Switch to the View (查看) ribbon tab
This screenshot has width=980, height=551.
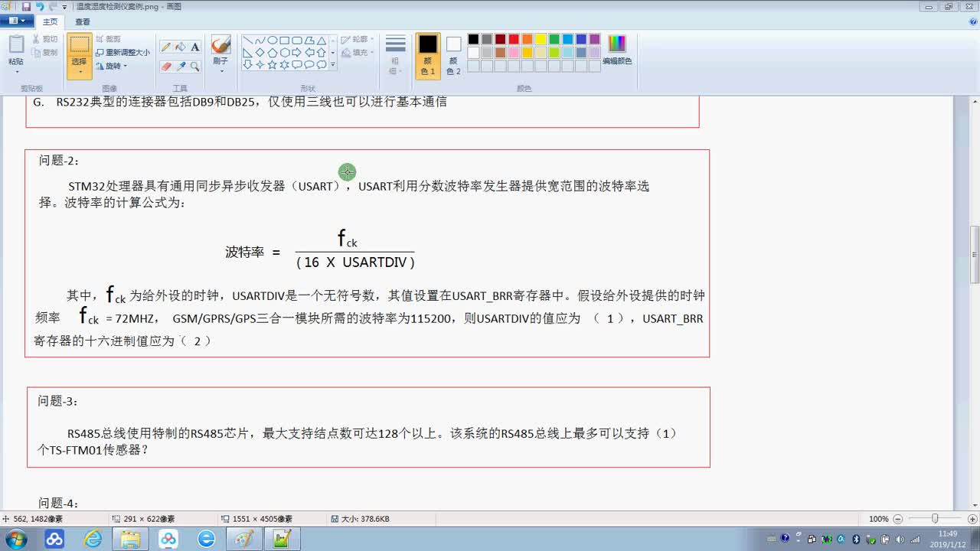[82, 22]
